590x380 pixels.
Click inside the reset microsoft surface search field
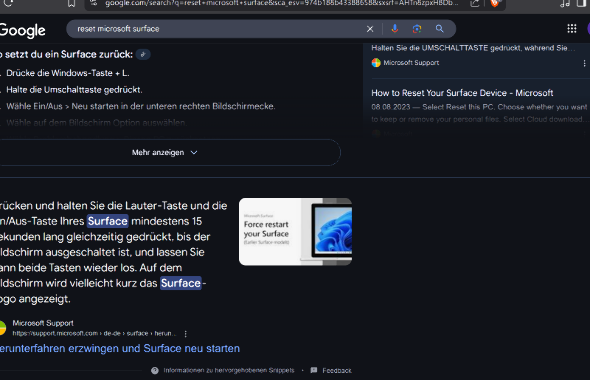click(x=214, y=29)
